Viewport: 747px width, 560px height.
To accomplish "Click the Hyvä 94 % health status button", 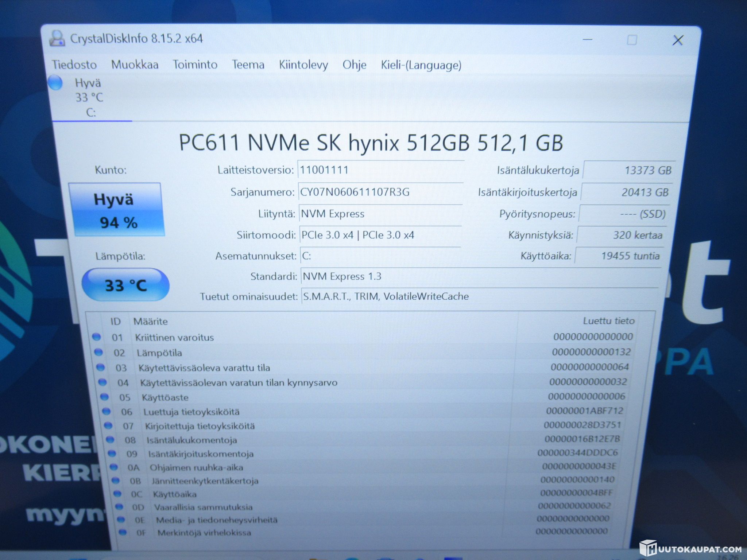I will point(116,210).
